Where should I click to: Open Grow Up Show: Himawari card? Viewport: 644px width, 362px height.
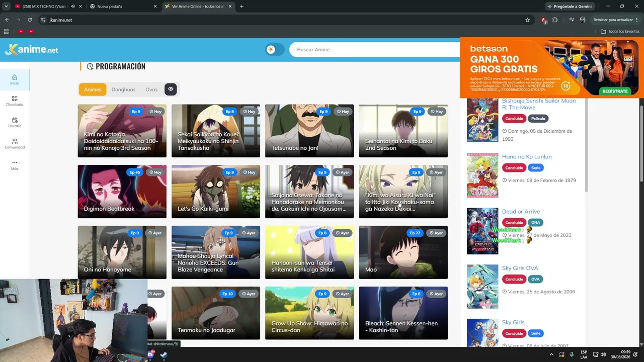tap(309, 313)
